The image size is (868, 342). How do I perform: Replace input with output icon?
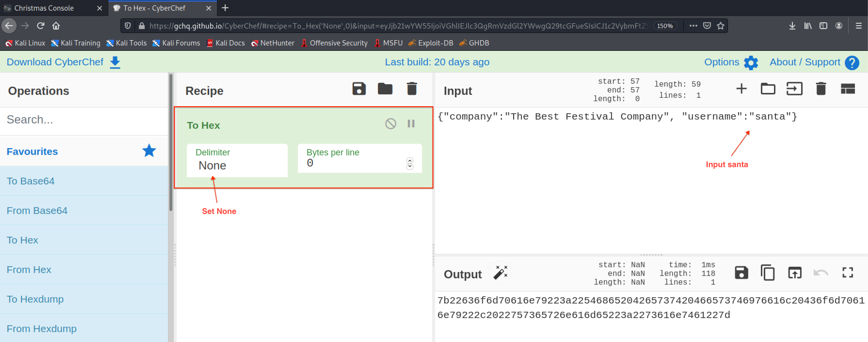click(795, 273)
